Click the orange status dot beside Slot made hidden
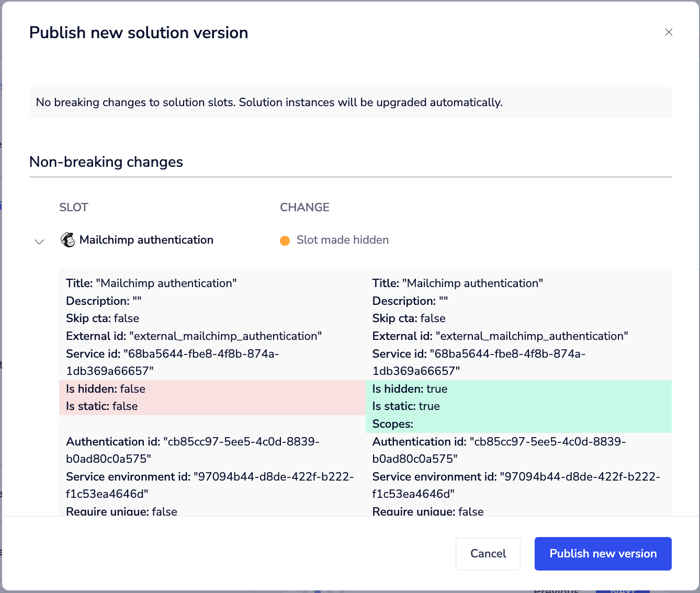Image resolution: width=700 pixels, height=593 pixels. tap(285, 241)
